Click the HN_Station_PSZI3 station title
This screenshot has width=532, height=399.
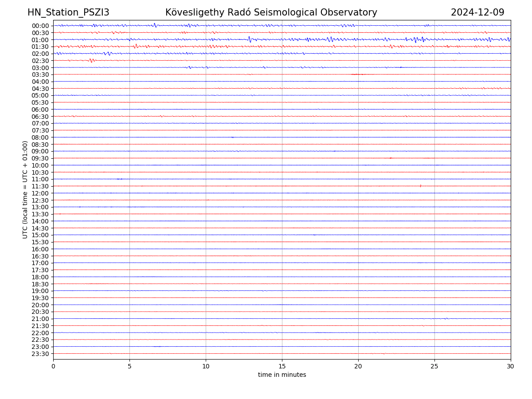[x=68, y=12]
